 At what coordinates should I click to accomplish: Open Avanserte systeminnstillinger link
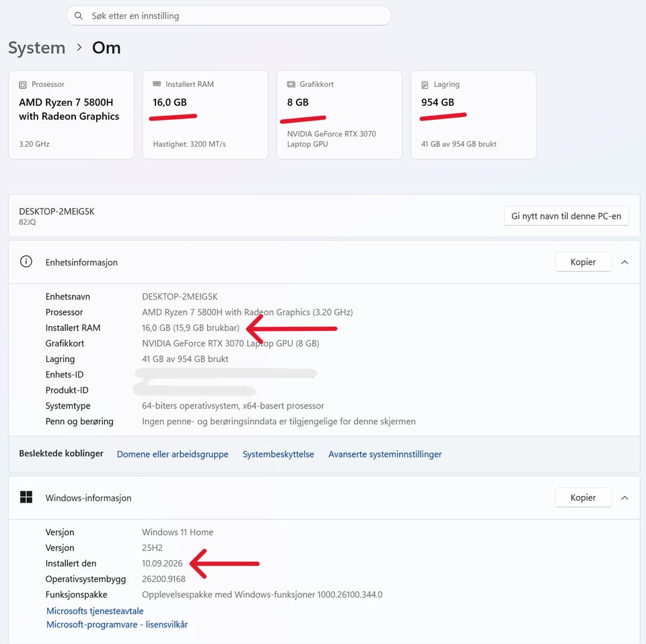tap(385, 454)
